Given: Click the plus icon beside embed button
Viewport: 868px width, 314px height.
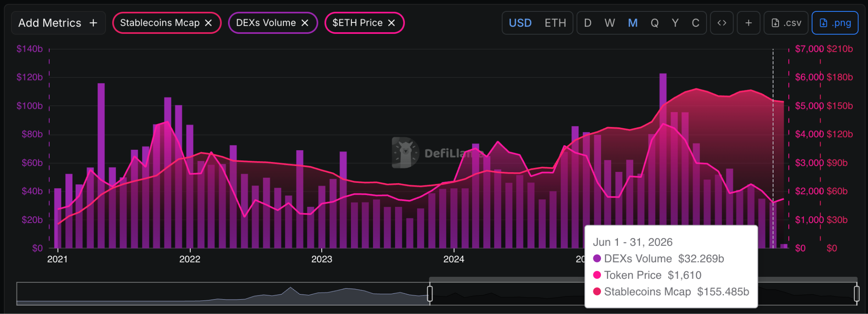Looking at the screenshot, I should pyautogui.click(x=748, y=23).
